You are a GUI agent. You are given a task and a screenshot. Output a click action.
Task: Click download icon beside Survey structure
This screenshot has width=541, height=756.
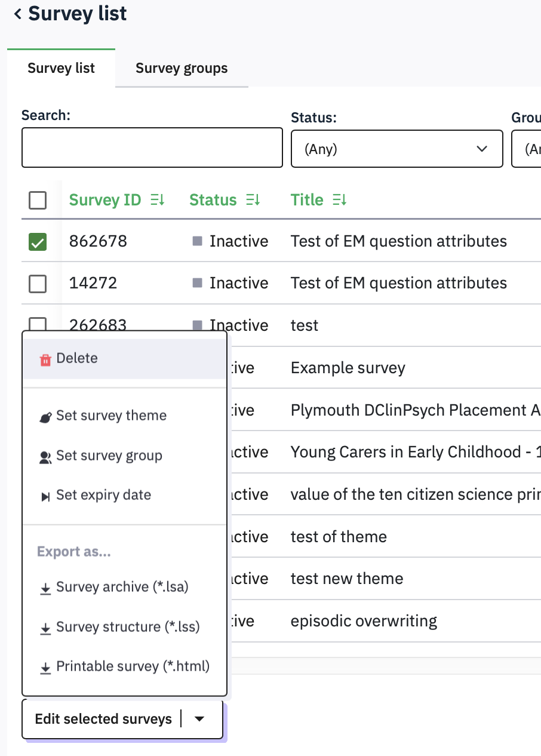(x=45, y=629)
